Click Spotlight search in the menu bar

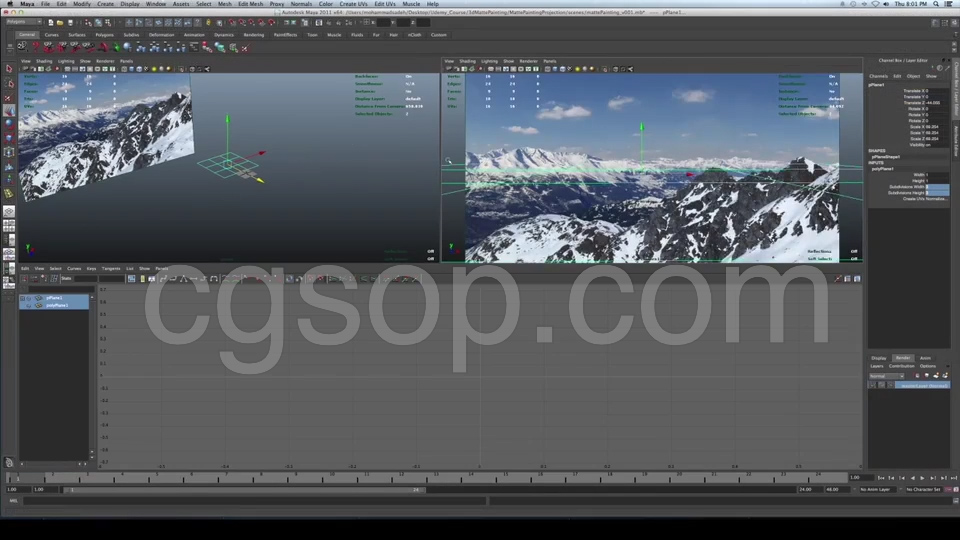pyautogui.click(x=936, y=4)
